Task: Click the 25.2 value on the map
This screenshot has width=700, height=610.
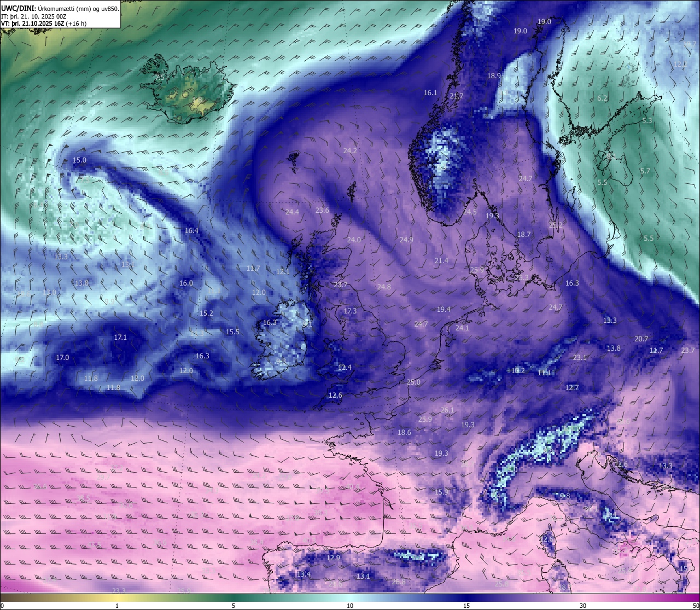Action: coord(556,225)
